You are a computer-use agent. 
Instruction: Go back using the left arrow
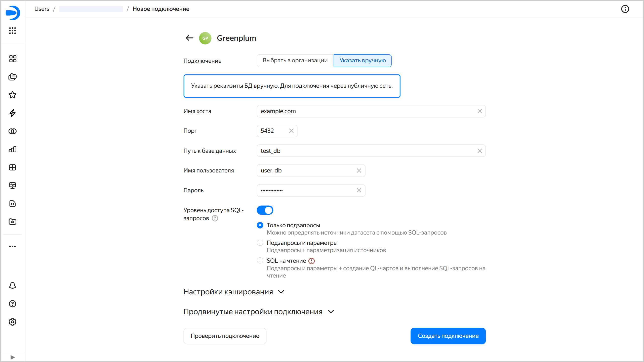(189, 38)
